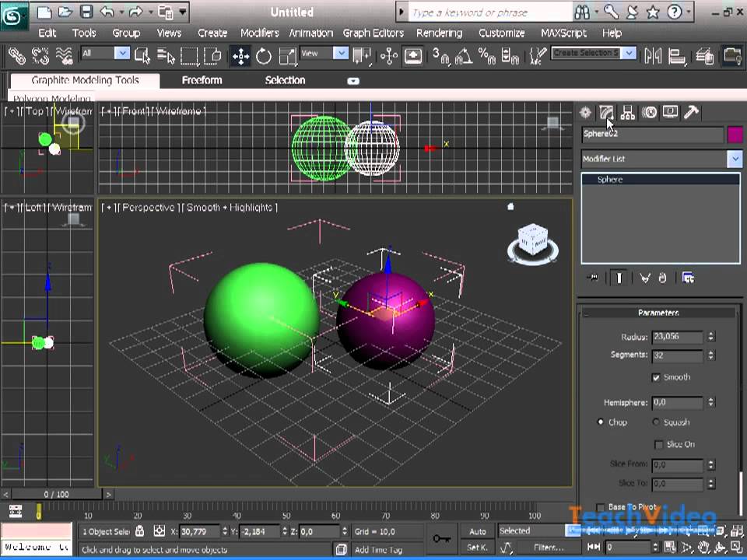This screenshot has height=560, width=747.
Task: Toggle the Smooth checkbox
Action: [656, 378]
